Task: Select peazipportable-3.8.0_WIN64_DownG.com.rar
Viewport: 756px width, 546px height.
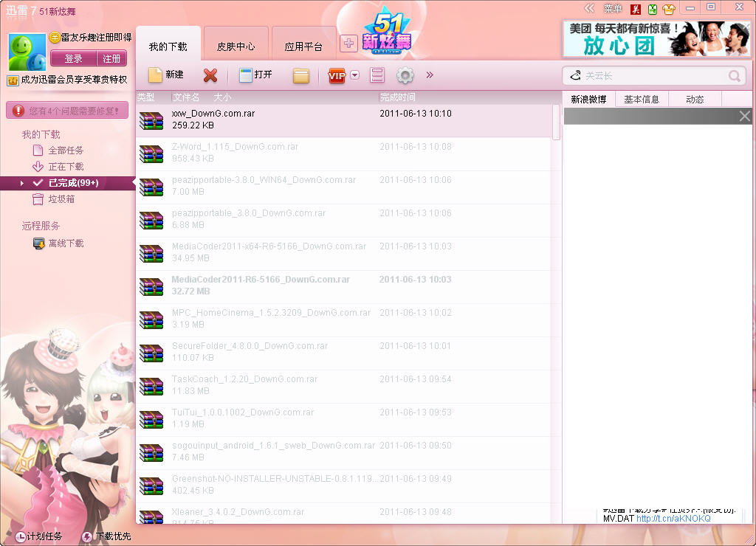Action: [x=344, y=187]
